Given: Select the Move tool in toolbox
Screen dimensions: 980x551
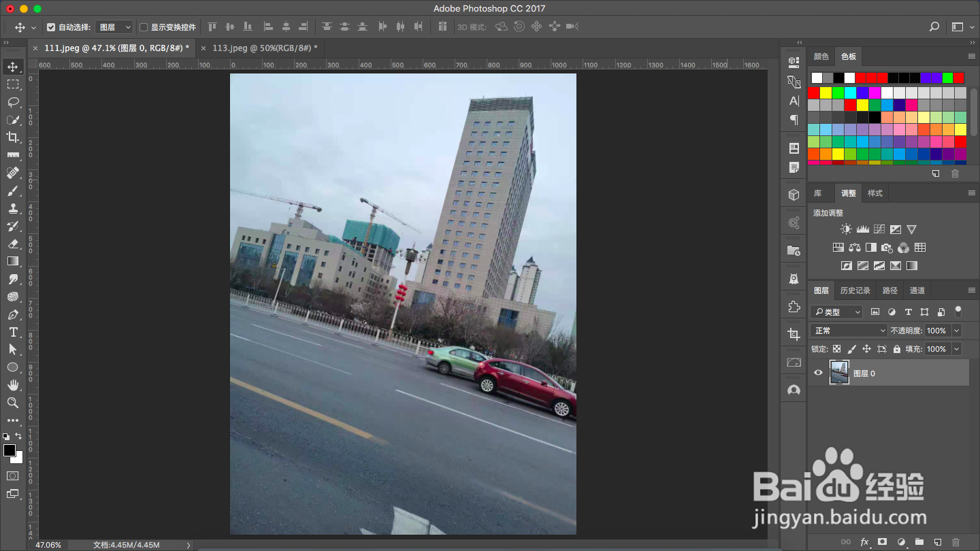Looking at the screenshot, I should click(13, 67).
